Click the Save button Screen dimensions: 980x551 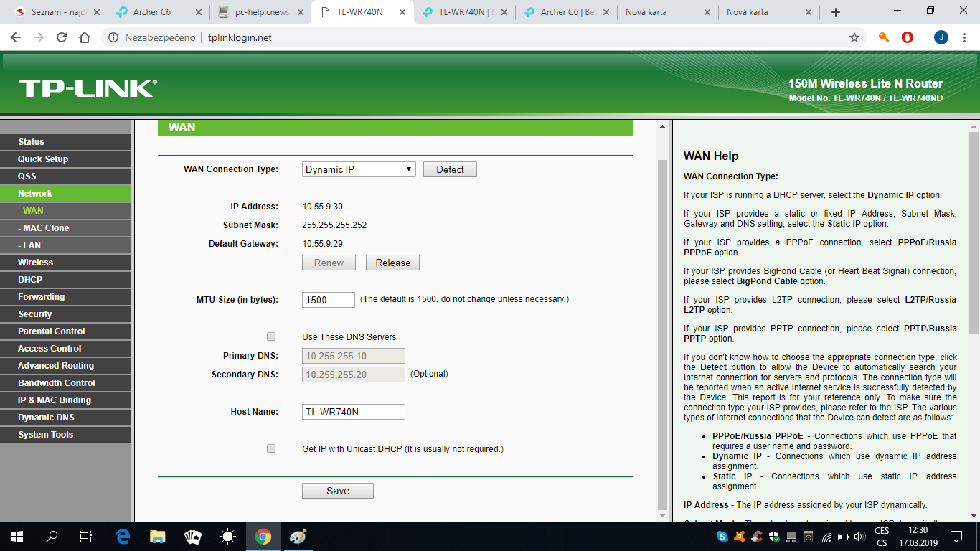[337, 491]
